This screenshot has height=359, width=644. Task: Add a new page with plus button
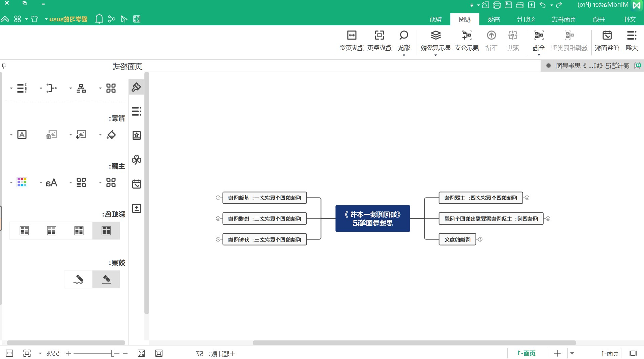click(557, 353)
